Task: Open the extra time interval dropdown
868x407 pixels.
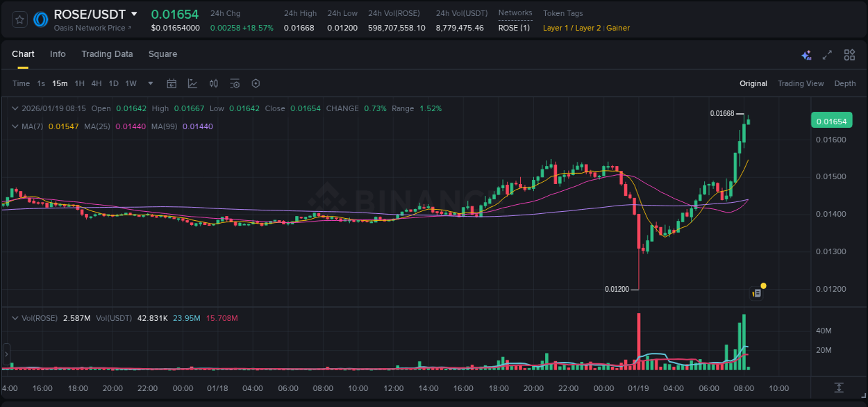Action: (149, 83)
